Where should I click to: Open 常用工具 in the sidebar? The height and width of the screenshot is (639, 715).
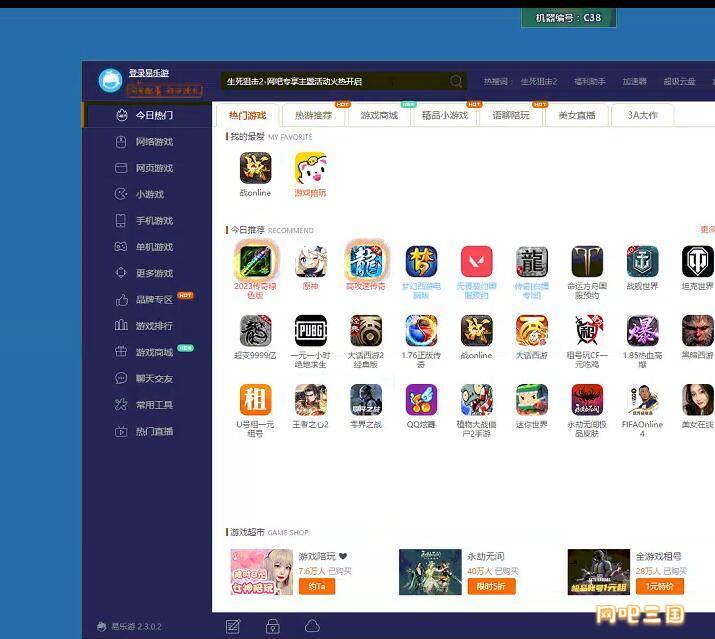click(147, 405)
